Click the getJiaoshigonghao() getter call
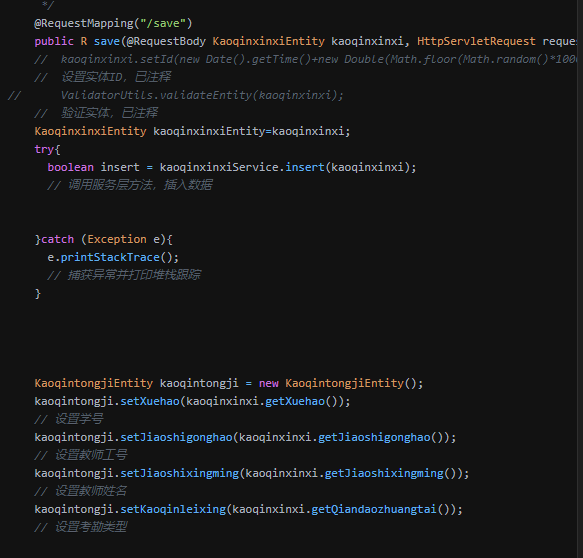This screenshot has height=558, width=583. pos(380,437)
